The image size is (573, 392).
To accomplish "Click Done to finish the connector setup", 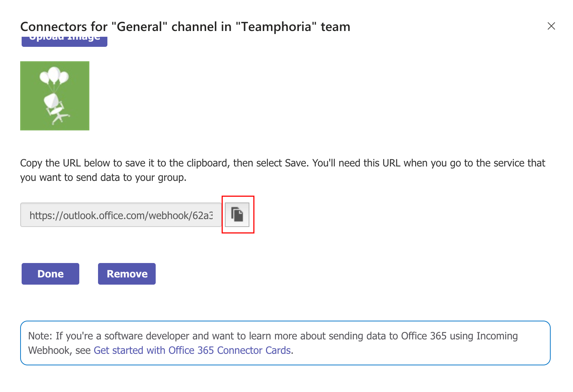I will tap(50, 274).
